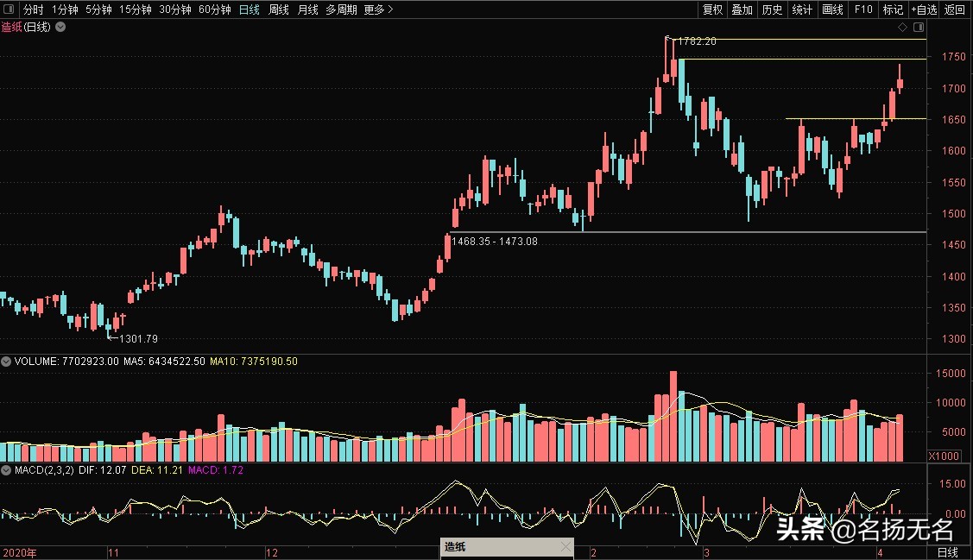Click the MACD(2,3,2) label
Screen dimensions: 973x560
(44, 470)
